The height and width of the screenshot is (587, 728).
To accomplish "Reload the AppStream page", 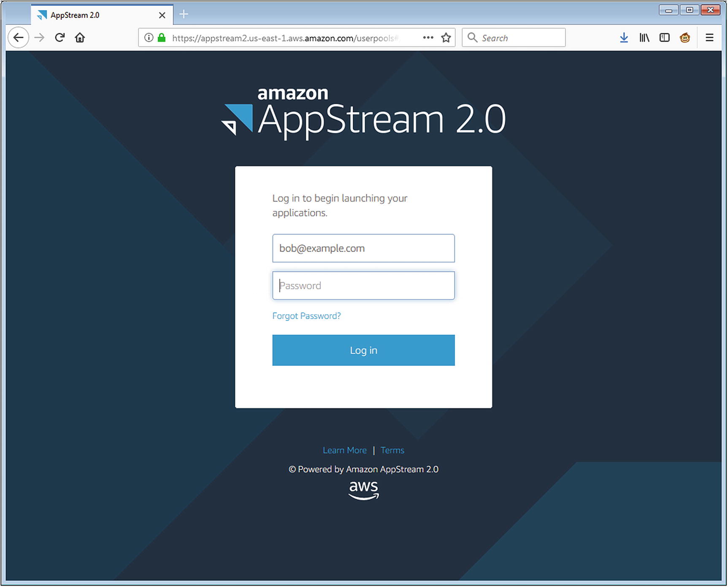I will (x=60, y=38).
